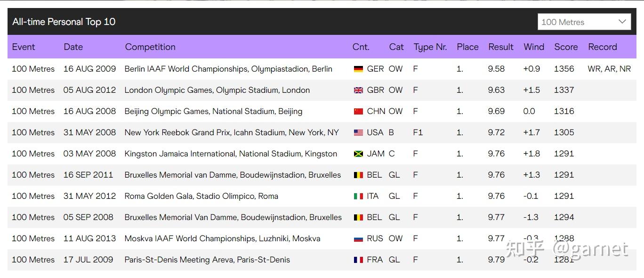Select the Berlin IAAF World Championships entry

coord(228,69)
